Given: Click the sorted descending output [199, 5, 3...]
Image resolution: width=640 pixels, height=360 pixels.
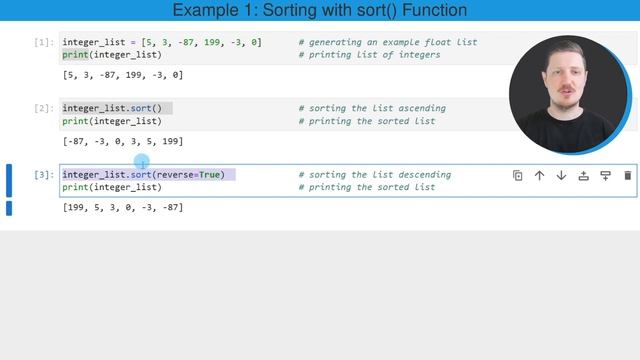Looking at the screenshot, I should click(123, 207).
